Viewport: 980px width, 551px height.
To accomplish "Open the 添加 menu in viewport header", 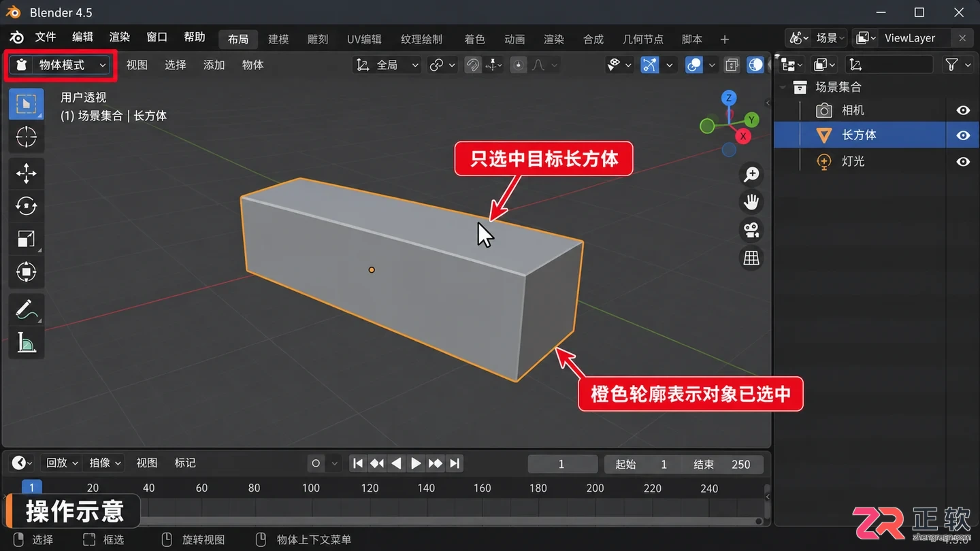I will (214, 65).
